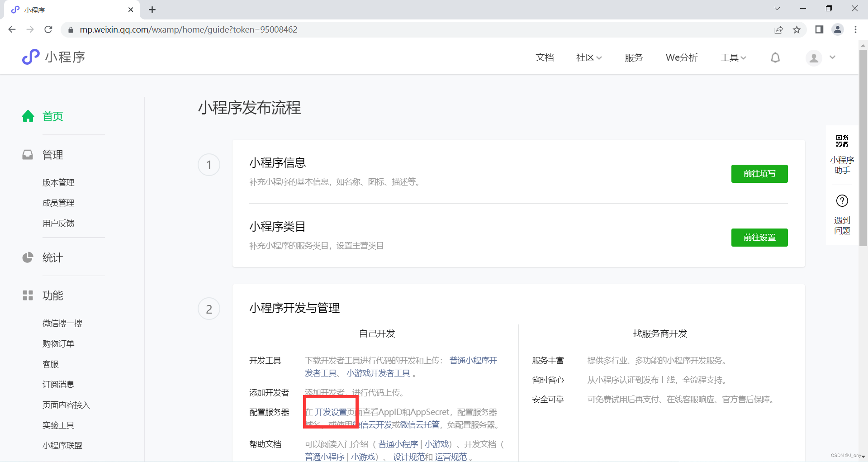Image resolution: width=868 pixels, height=462 pixels.
Task: Click the 前往设置 button
Action: [x=759, y=238]
